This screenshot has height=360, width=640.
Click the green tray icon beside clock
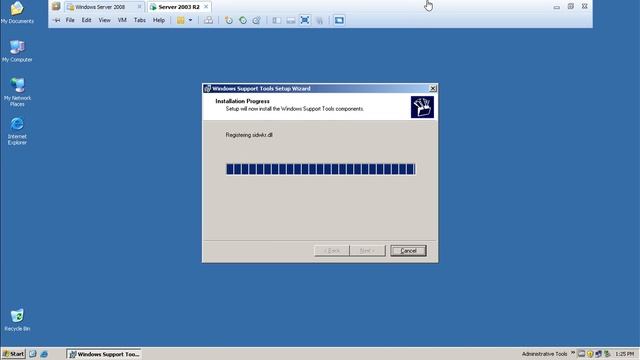(x=607, y=354)
